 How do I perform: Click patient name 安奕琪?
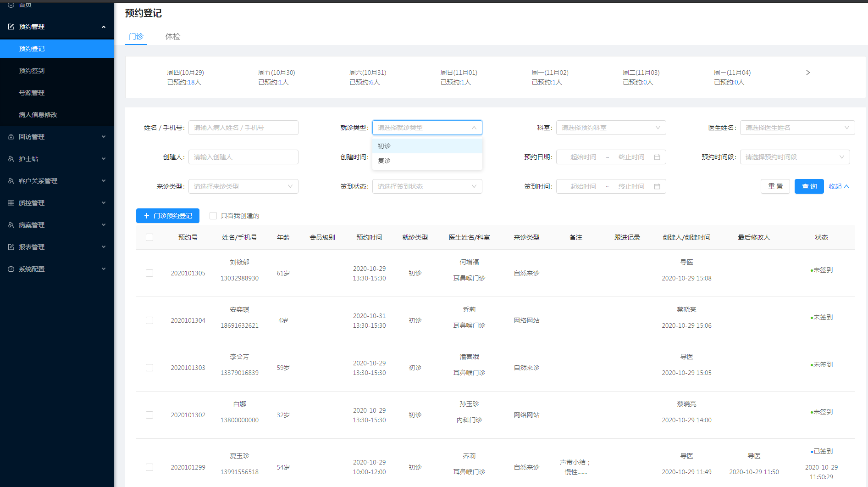(239, 309)
